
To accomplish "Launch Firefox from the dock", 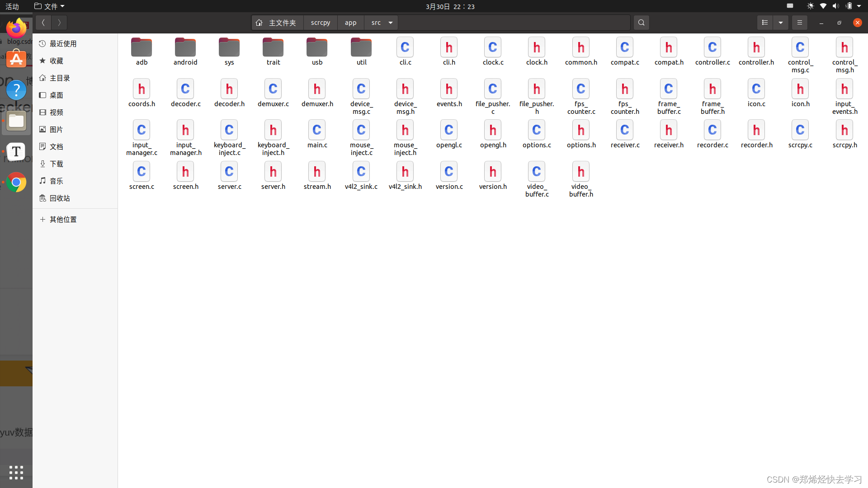I will coord(16,28).
